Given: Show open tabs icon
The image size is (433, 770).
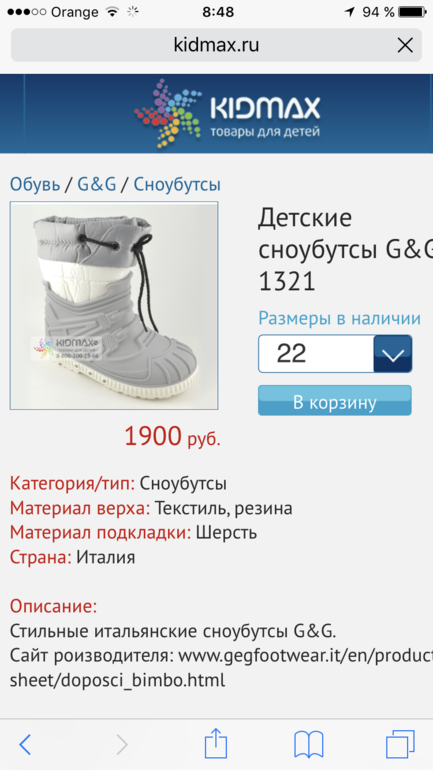Looking at the screenshot, I should (400, 744).
